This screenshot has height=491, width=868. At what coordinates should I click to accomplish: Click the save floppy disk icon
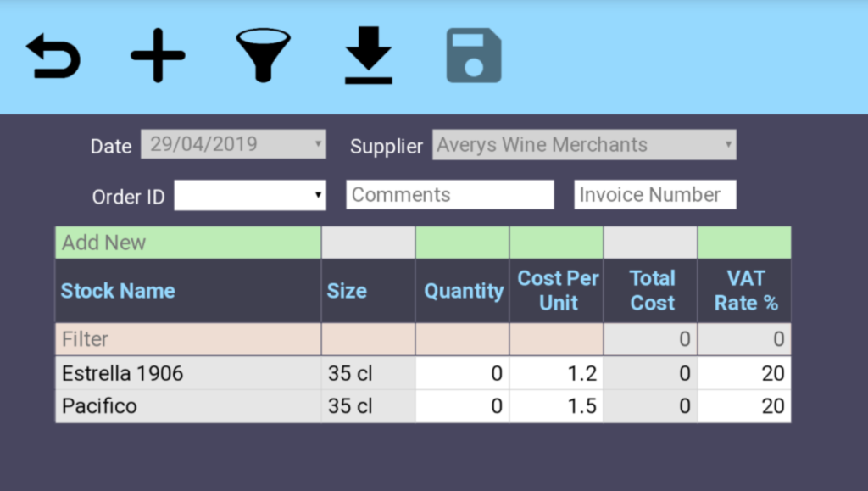(x=474, y=56)
